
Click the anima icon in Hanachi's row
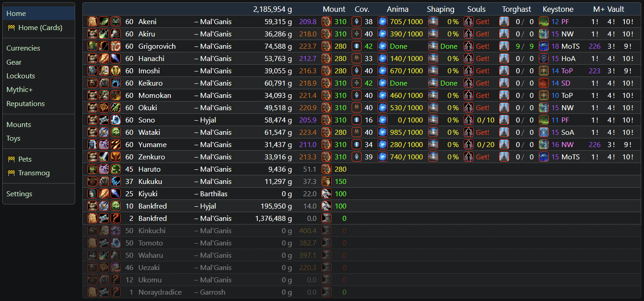pyautogui.click(x=382, y=58)
